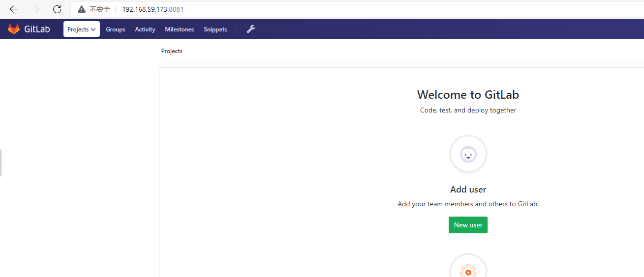The width and height of the screenshot is (644, 277).
Task: Open the Admin area wrench icon
Action: pyautogui.click(x=251, y=29)
